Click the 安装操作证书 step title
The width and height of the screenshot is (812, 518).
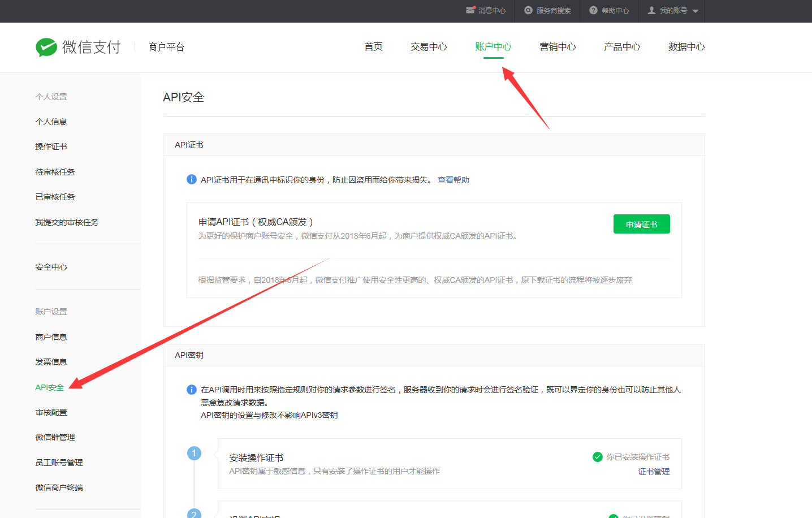click(x=256, y=457)
